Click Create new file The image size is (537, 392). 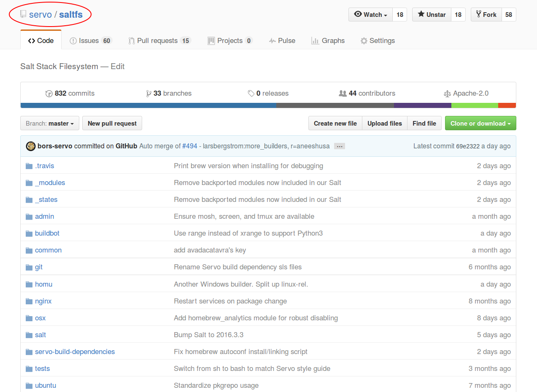coord(335,124)
